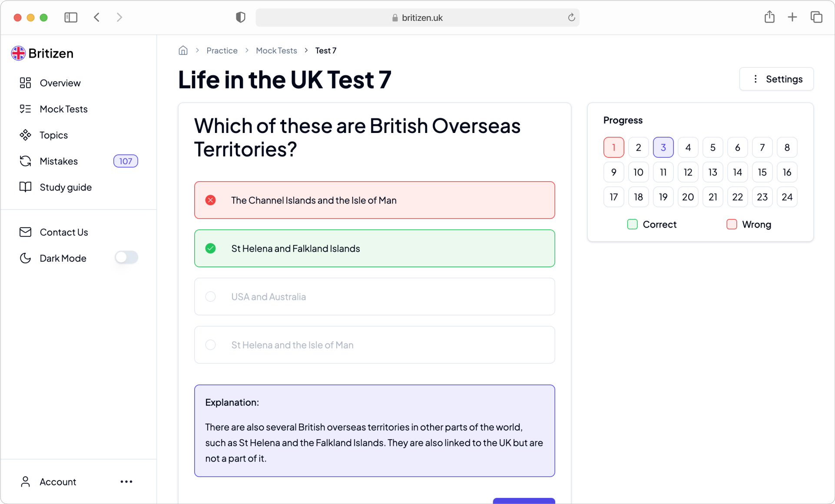Image resolution: width=835 pixels, height=504 pixels.
Task: Click the browser sidebar toggle icon
Action: pos(71,17)
